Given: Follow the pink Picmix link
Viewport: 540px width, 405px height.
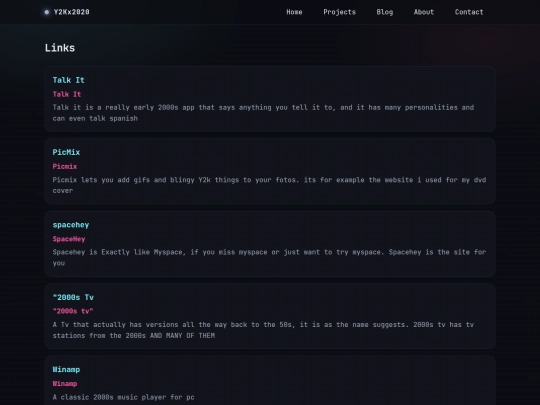Looking at the screenshot, I should click(x=65, y=167).
